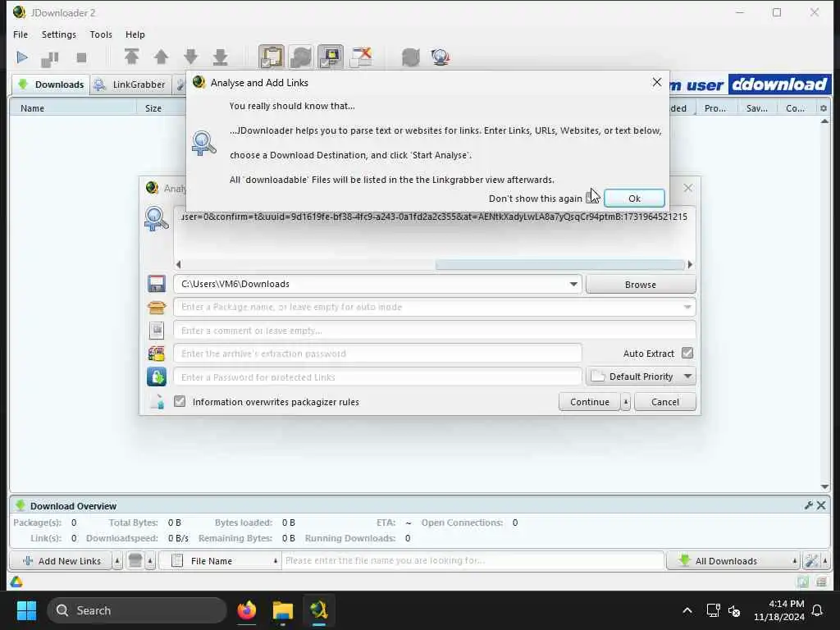Check the Don't show this again box
The image size is (840, 630).
591,199
